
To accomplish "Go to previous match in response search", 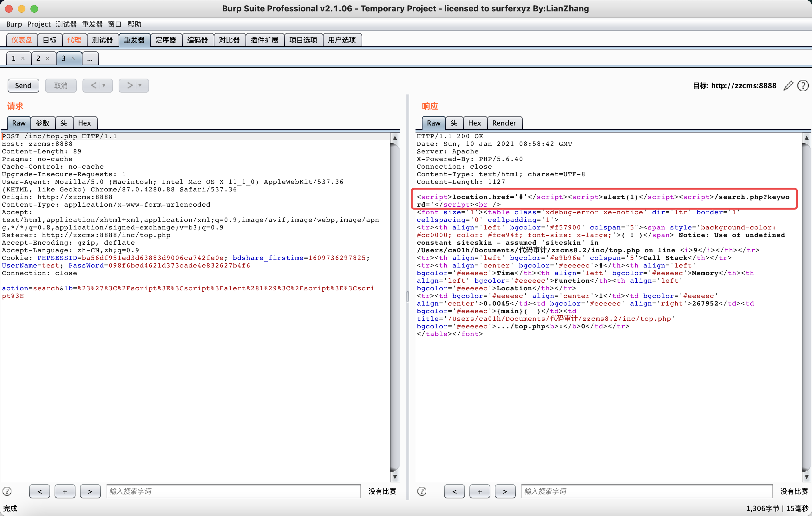I will [x=454, y=491].
